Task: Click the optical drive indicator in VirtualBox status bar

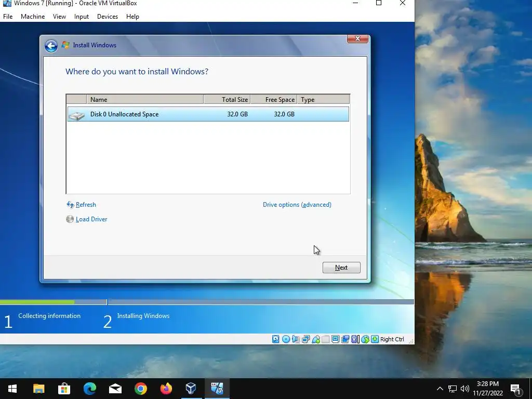Action: (x=286, y=339)
